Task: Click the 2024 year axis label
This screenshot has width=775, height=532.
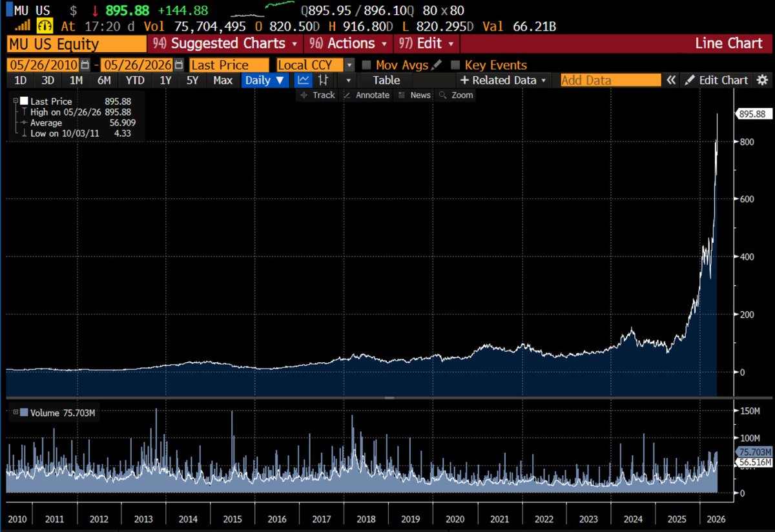Action: (633, 518)
